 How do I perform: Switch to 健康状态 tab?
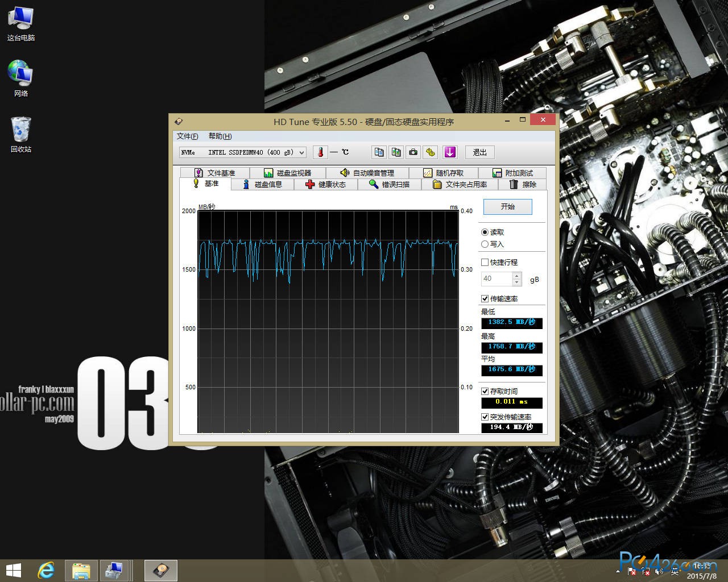[x=326, y=184]
